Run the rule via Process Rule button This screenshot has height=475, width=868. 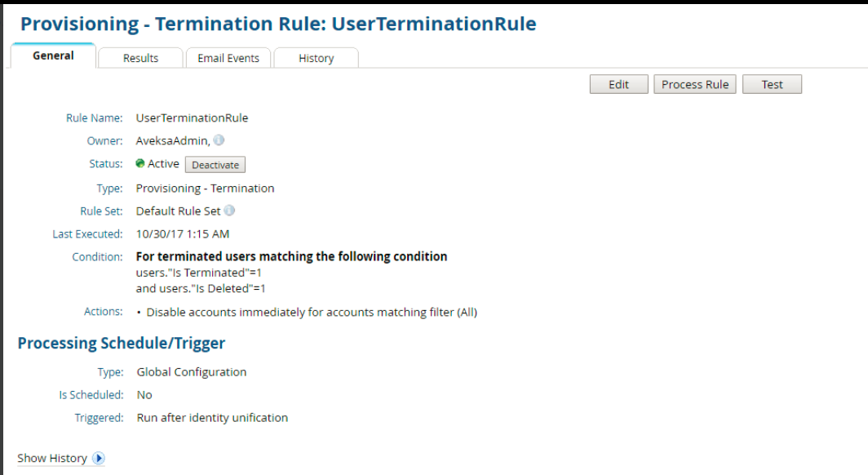(x=694, y=83)
